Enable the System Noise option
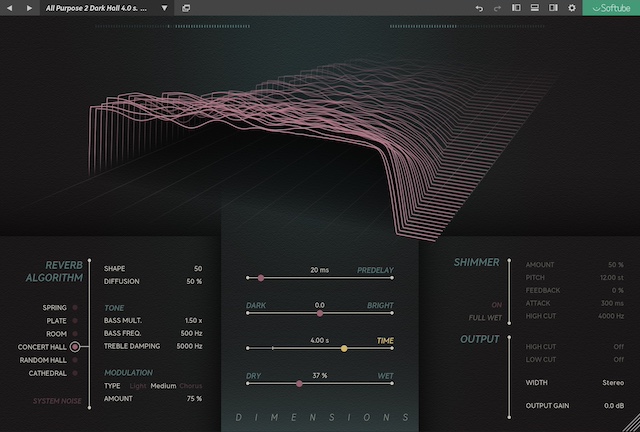 point(56,400)
